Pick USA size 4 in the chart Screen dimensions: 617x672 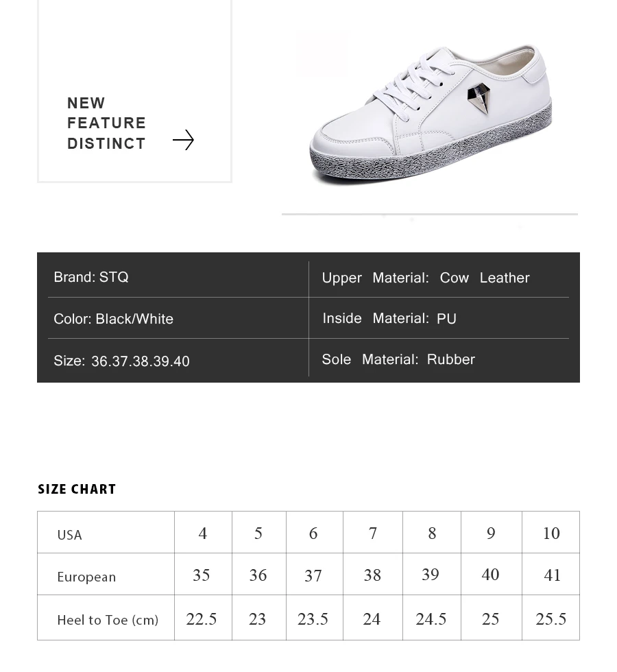[203, 533]
